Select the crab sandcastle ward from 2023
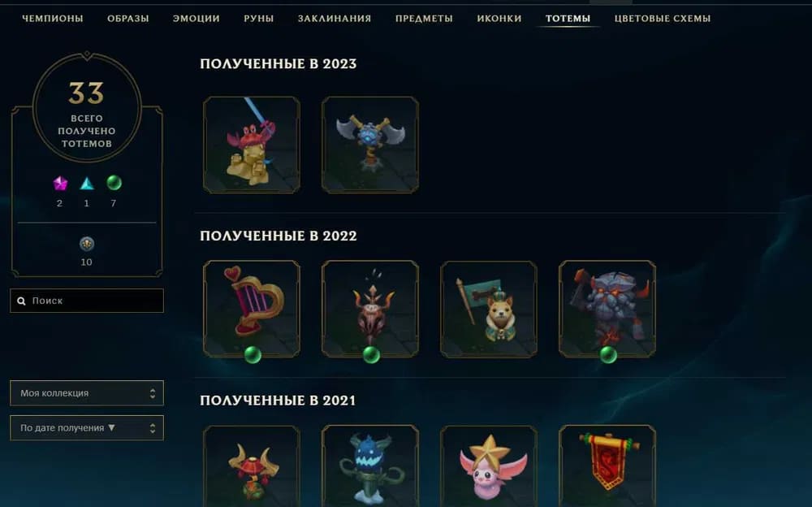 252,145
